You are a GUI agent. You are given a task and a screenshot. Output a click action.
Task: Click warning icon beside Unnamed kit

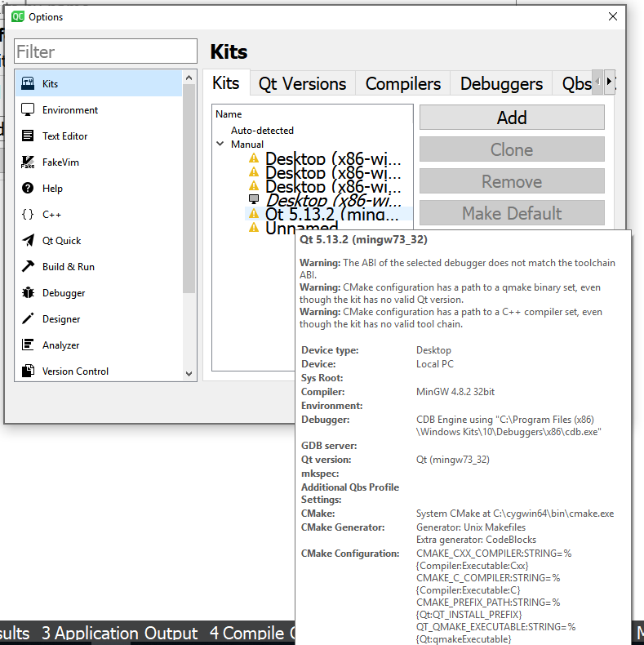click(x=254, y=227)
